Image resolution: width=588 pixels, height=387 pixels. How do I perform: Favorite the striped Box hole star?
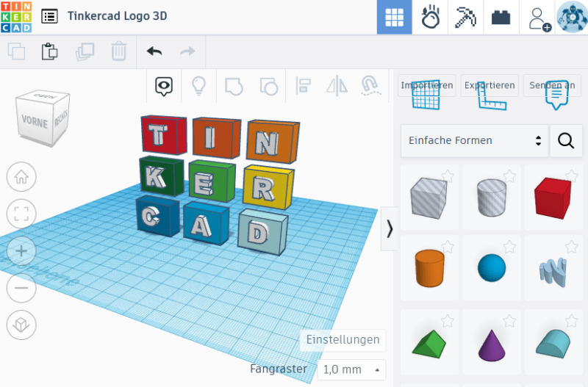(448, 176)
